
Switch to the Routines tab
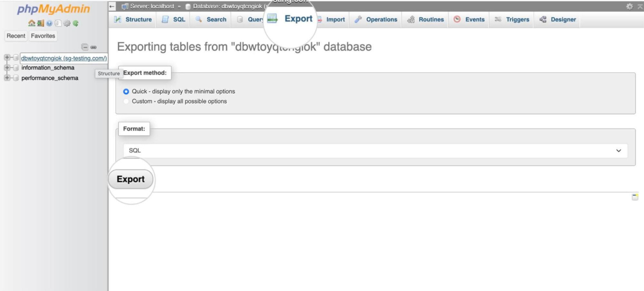pyautogui.click(x=425, y=19)
